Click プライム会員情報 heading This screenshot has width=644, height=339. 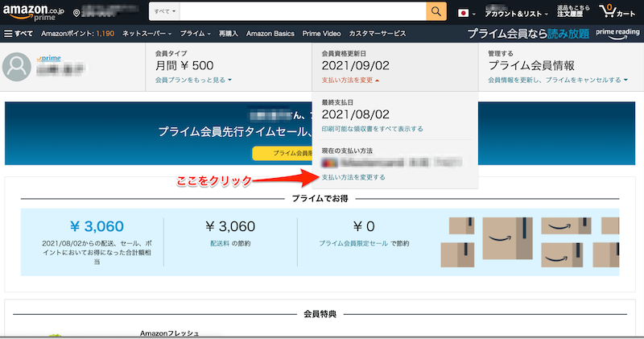pos(531,66)
